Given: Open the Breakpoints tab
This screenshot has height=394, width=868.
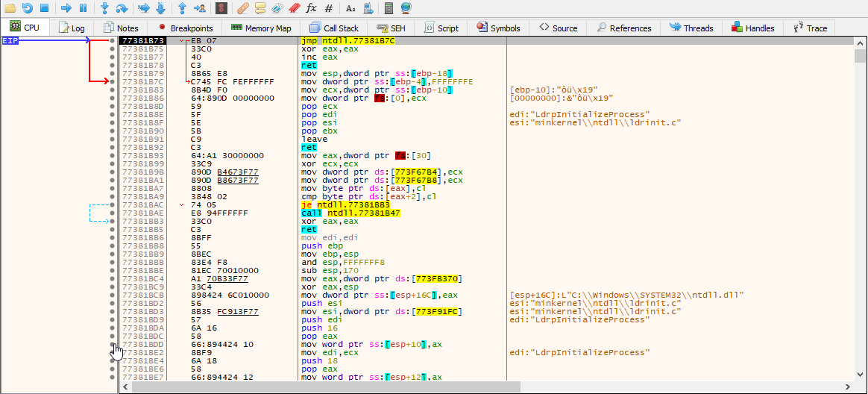Looking at the screenshot, I should point(186,28).
